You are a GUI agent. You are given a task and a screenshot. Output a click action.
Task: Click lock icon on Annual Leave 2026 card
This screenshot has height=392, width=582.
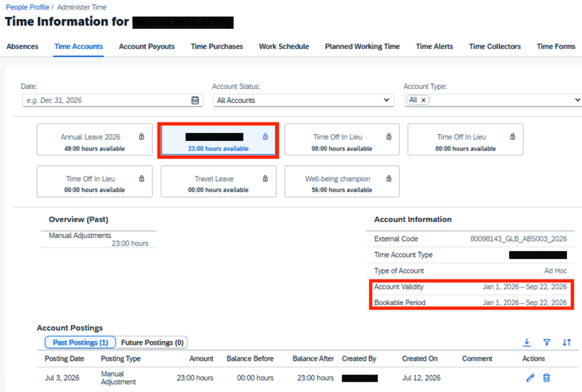(141, 137)
